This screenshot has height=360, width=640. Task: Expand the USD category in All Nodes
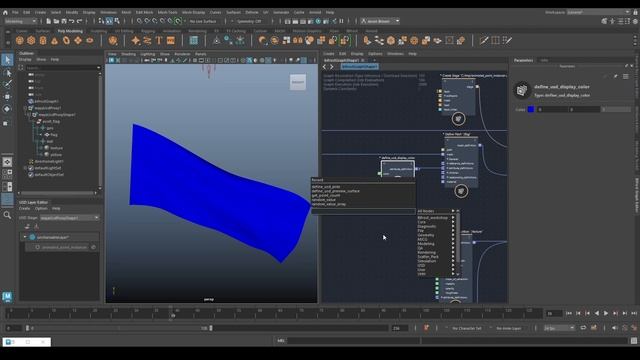click(x=453, y=265)
